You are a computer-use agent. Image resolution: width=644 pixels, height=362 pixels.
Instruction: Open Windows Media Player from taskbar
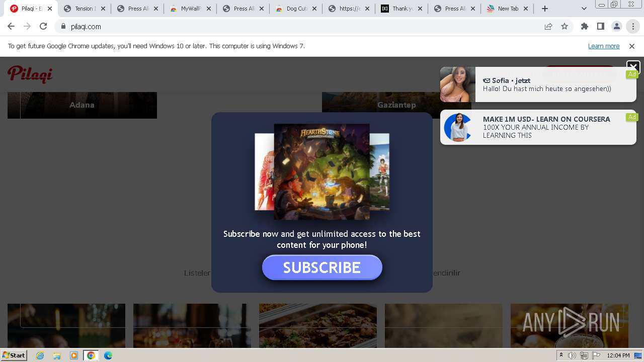[74, 355]
